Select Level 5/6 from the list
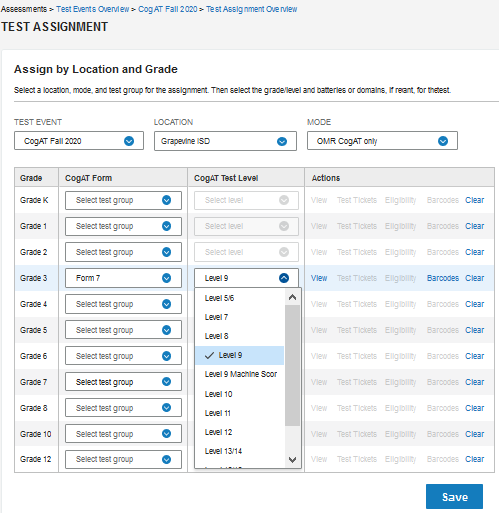The image size is (499, 513). [x=240, y=298]
